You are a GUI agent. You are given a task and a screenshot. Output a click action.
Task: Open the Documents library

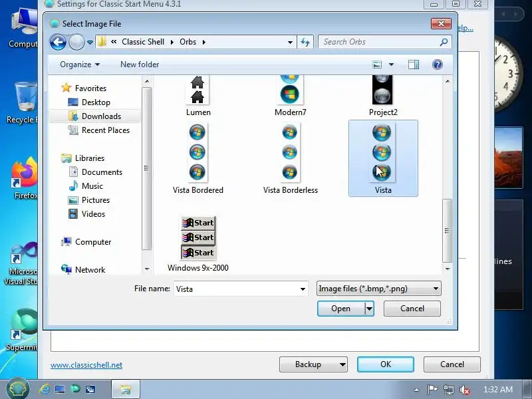tap(95, 172)
